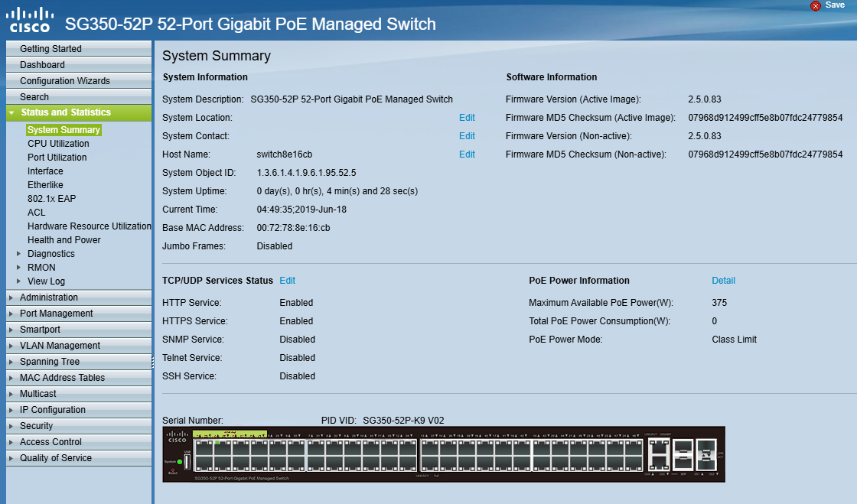Click the active firmware version 2.5.0.83
The image size is (857, 504).
pyautogui.click(x=705, y=99)
